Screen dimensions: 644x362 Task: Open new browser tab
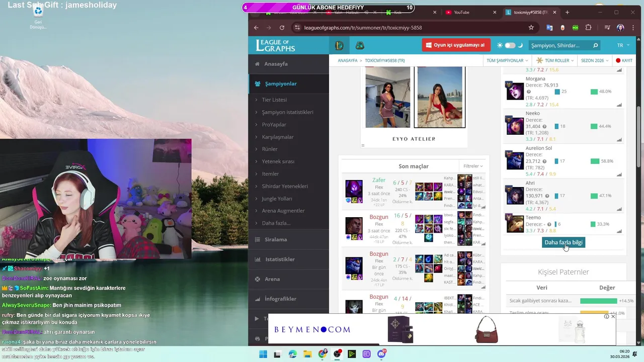point(568,12)
